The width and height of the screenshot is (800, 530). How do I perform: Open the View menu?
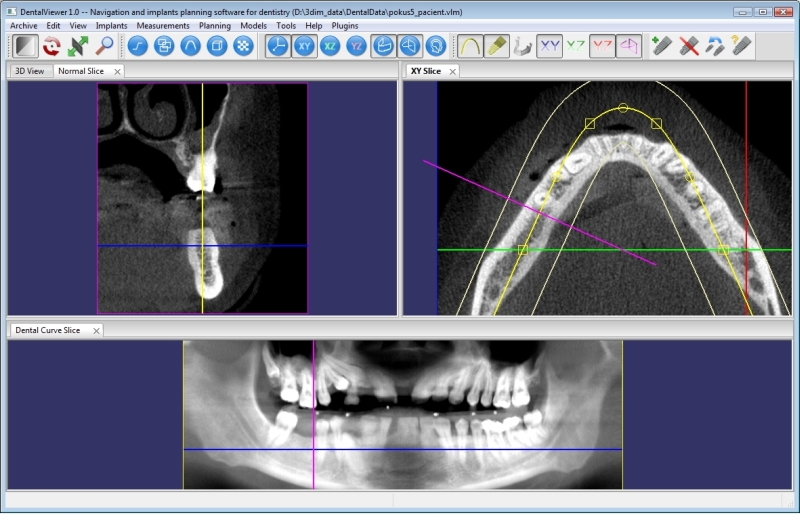(x=78, y=26)
